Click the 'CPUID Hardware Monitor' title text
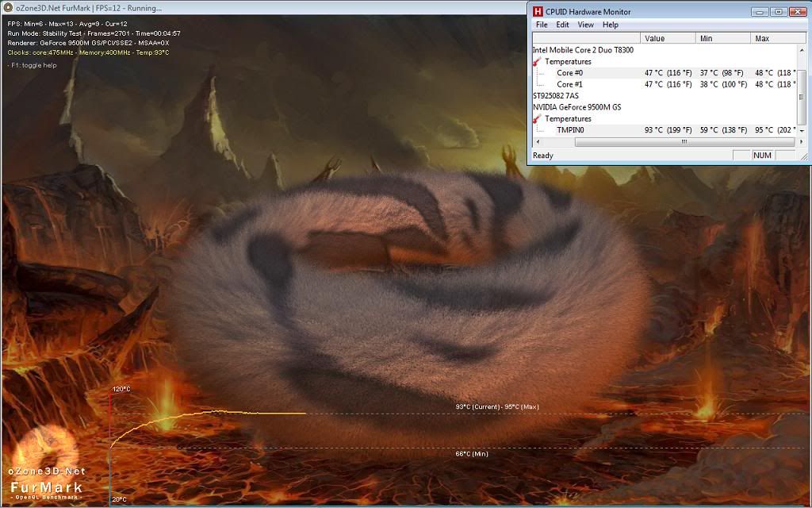The height and width of the screenshot is (508, 812). tap(588, 11)
